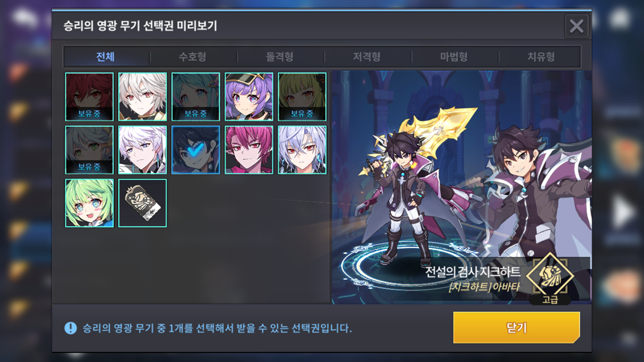Viewport: 644px width, 362px height.
Task: Click the yellow 닫기 button
Action: coord(517,327)
